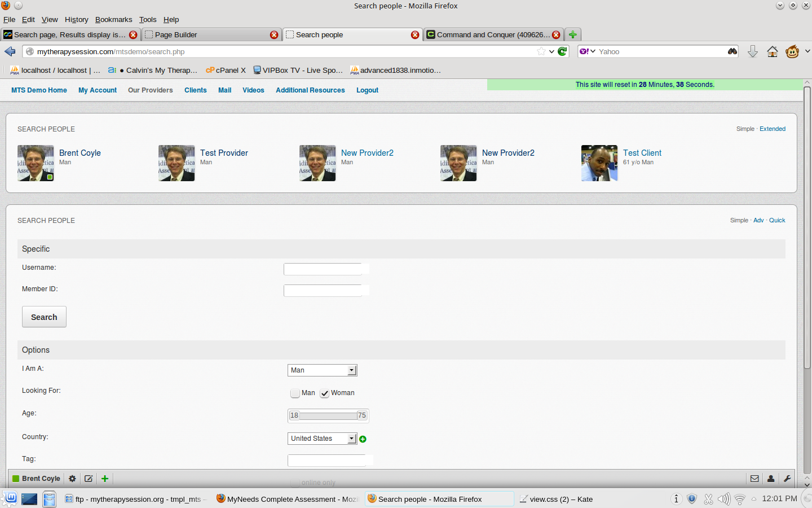Open mail envelope icon in bottom bar

tap(754, 479)
